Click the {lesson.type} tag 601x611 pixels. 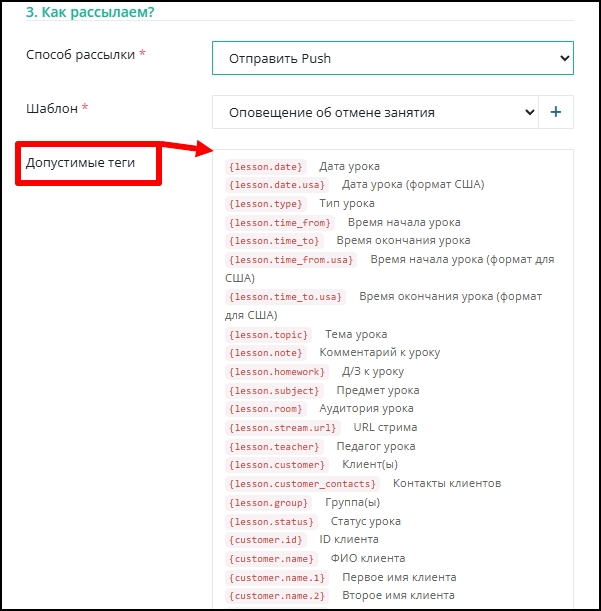coord(266,204)
